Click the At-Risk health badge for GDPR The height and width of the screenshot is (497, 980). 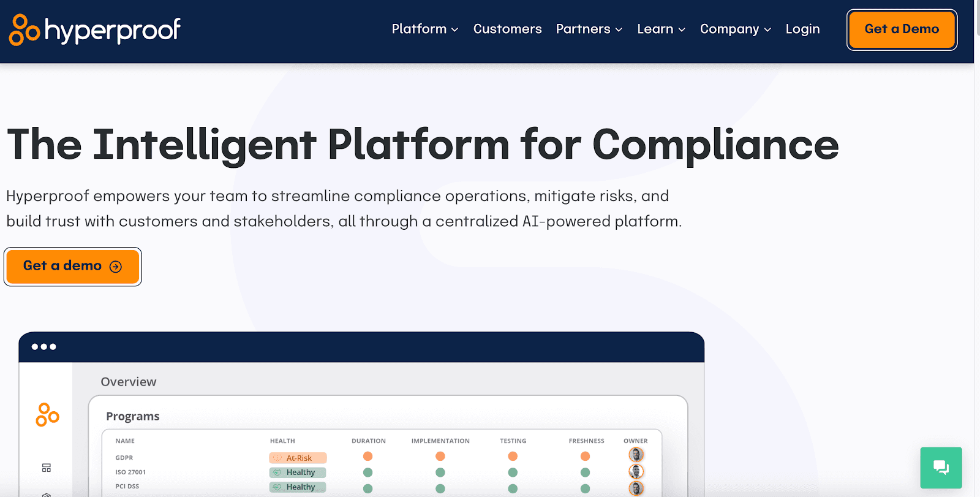298,458
